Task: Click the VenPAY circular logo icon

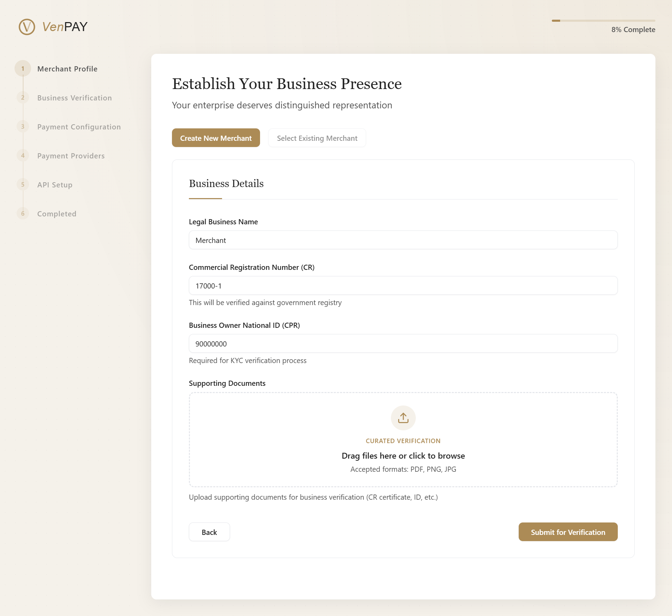Action: click(27, 27)
